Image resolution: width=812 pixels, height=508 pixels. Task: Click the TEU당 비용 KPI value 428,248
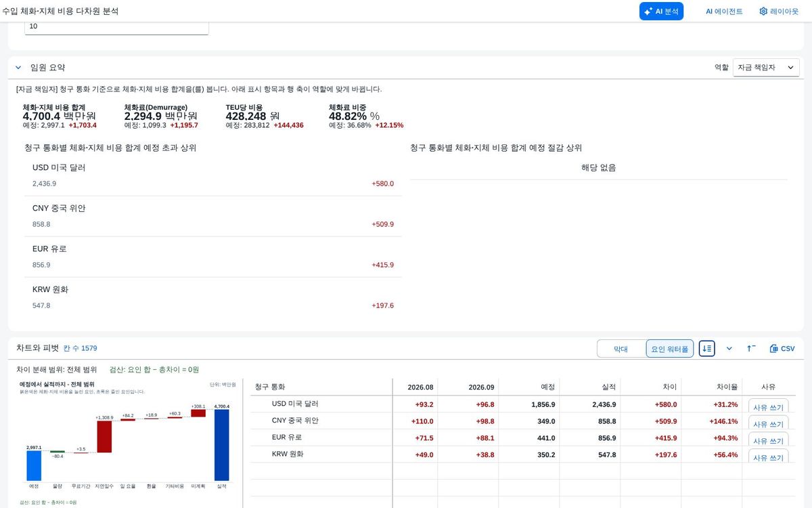coord(246,116)
